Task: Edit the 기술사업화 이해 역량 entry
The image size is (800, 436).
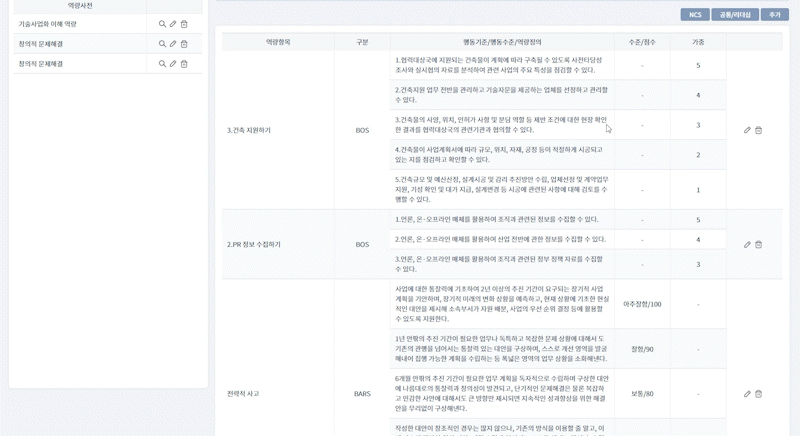Action: [173, 24]
